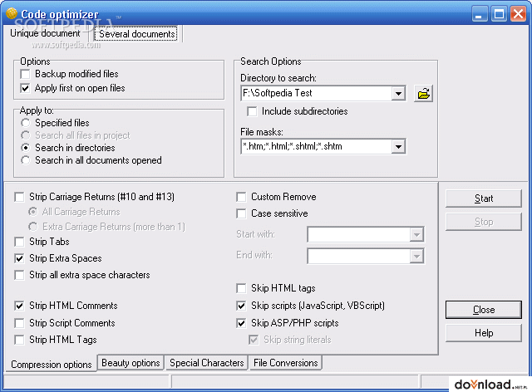Enable Backup modified files checkbox
Screen dimensions: 532x392
[25, 74]
